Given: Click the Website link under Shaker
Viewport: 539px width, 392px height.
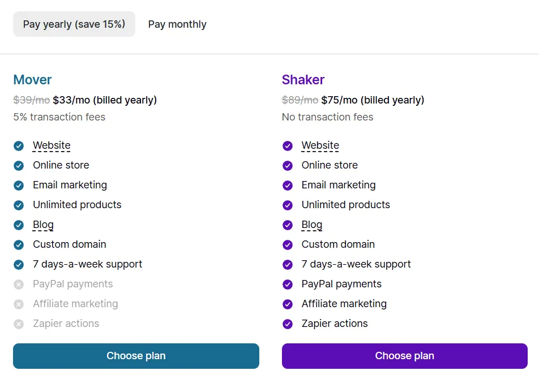Looking at the screenshot, I should [320, 145].
